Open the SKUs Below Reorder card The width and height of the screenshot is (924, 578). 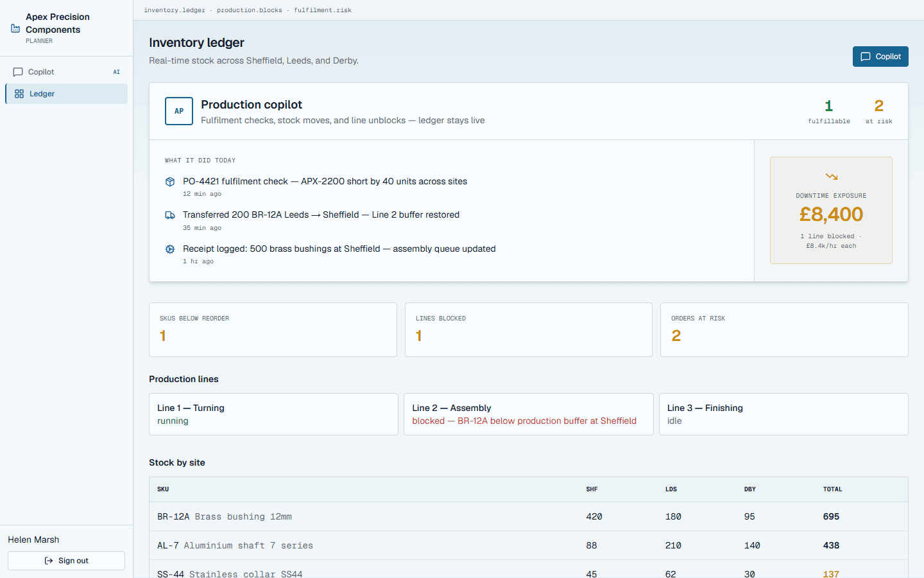point(273,330)
